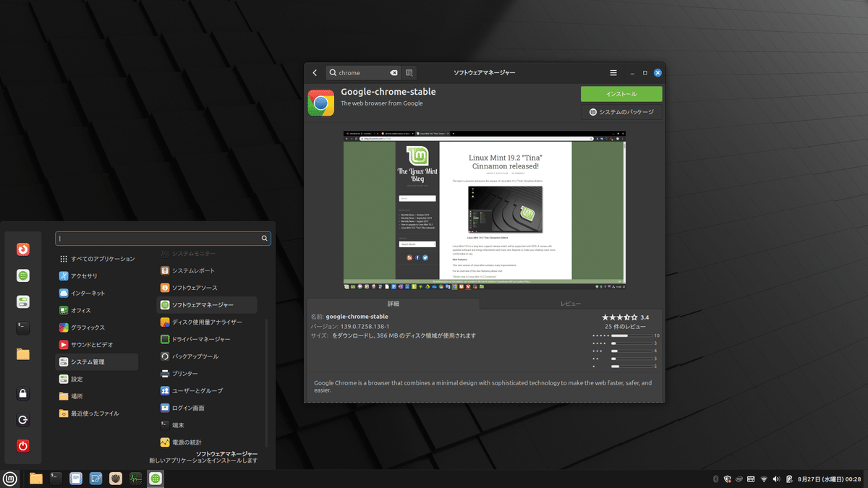The height and width of the screenshot is (488, 868).
Task: Click the Wi-Fi icon in system tray
Action: point(764,479)
